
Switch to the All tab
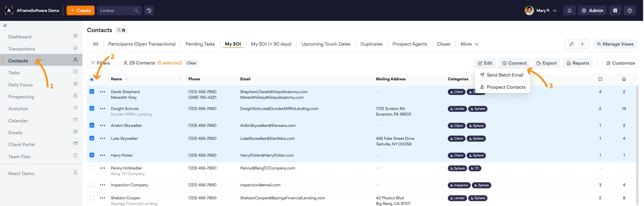click(x=96, y=44)
